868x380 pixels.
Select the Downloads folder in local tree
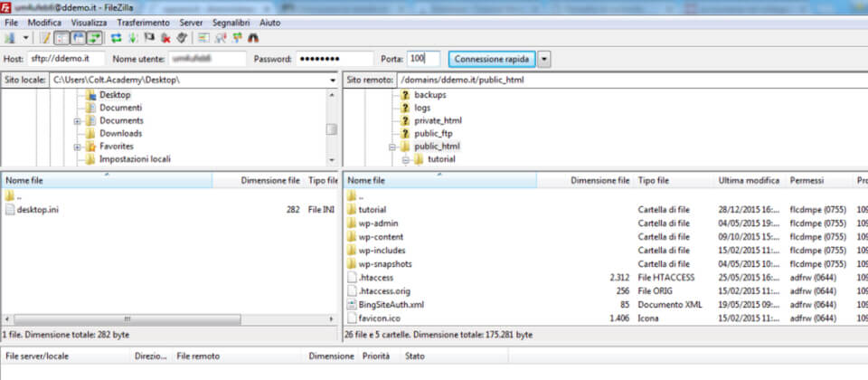[120, 134]
